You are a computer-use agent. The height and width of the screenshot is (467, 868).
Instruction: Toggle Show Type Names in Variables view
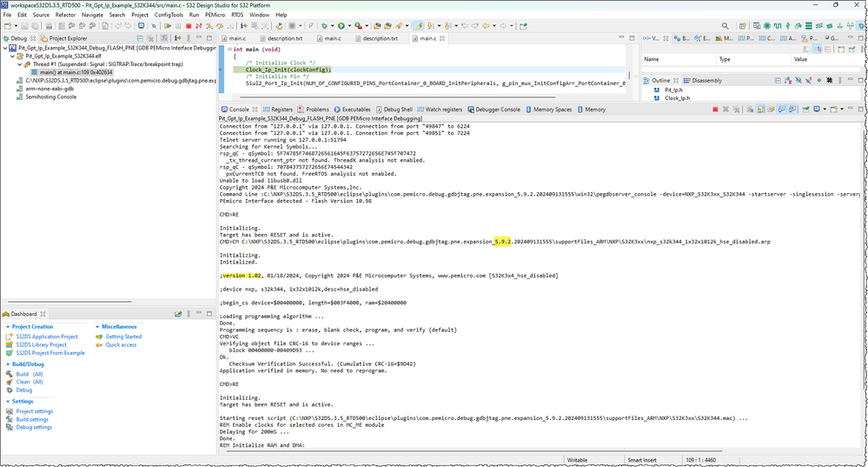pos(806,49)
